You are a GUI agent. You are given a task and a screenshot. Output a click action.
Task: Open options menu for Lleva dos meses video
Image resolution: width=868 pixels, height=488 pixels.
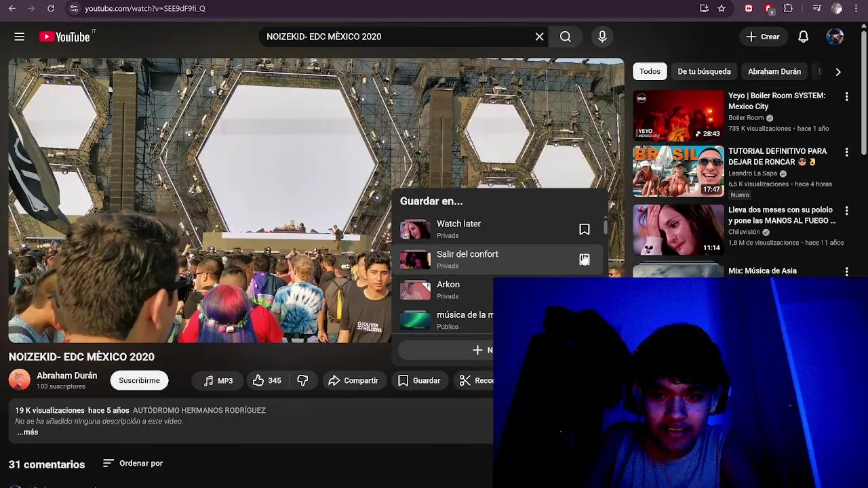coord(846,211)
